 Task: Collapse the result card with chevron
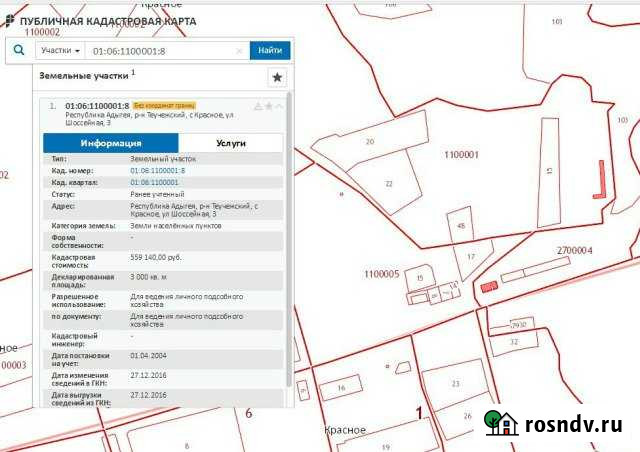point(279,106)
